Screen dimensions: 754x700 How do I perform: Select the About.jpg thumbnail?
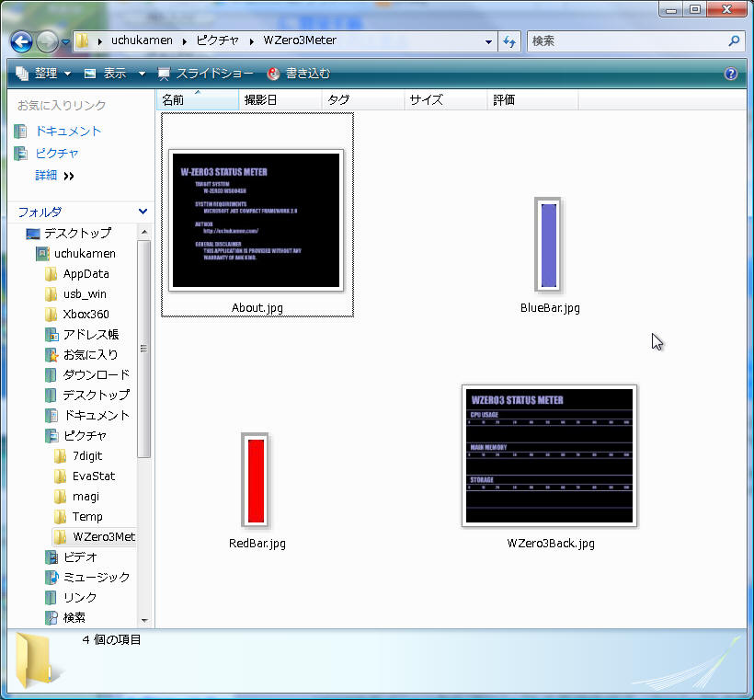click(257, 221)
